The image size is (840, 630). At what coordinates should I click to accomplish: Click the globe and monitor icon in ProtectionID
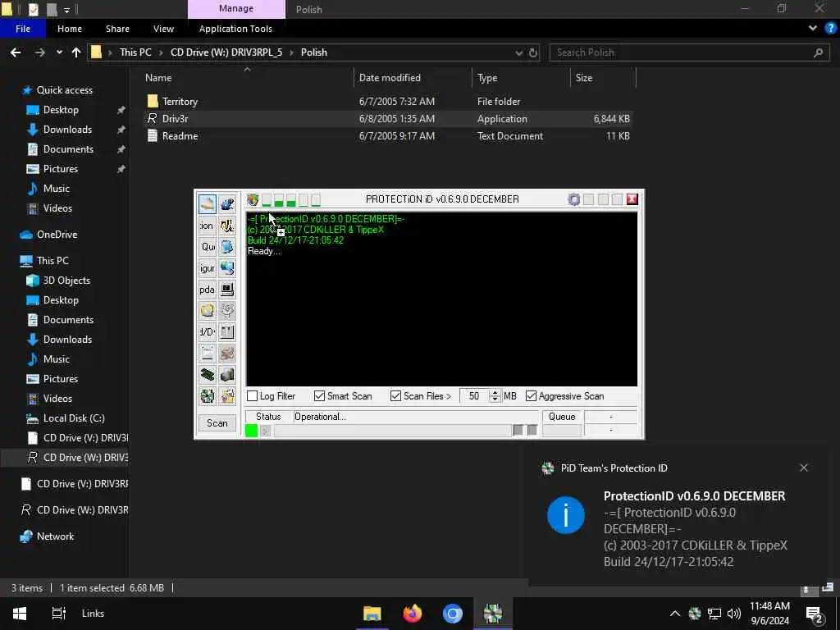(x=227, y=268)
